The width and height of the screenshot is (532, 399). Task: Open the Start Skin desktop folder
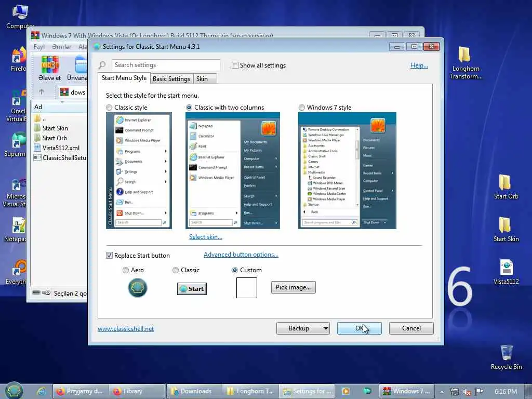click(506, 229)
